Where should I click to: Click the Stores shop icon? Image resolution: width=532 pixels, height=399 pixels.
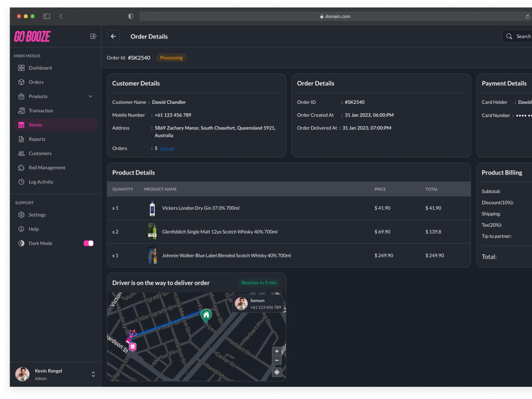click(21, 125)
